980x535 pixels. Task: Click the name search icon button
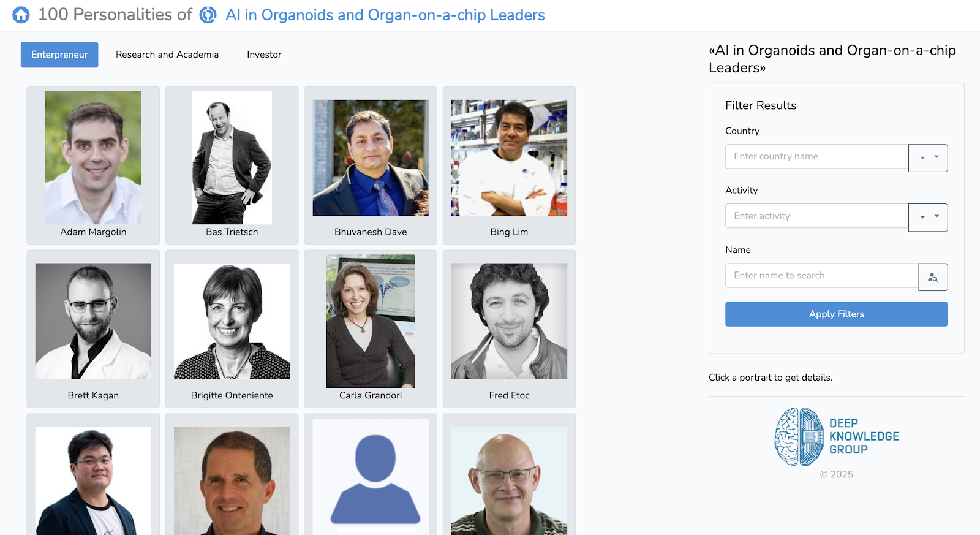(933, 277)
